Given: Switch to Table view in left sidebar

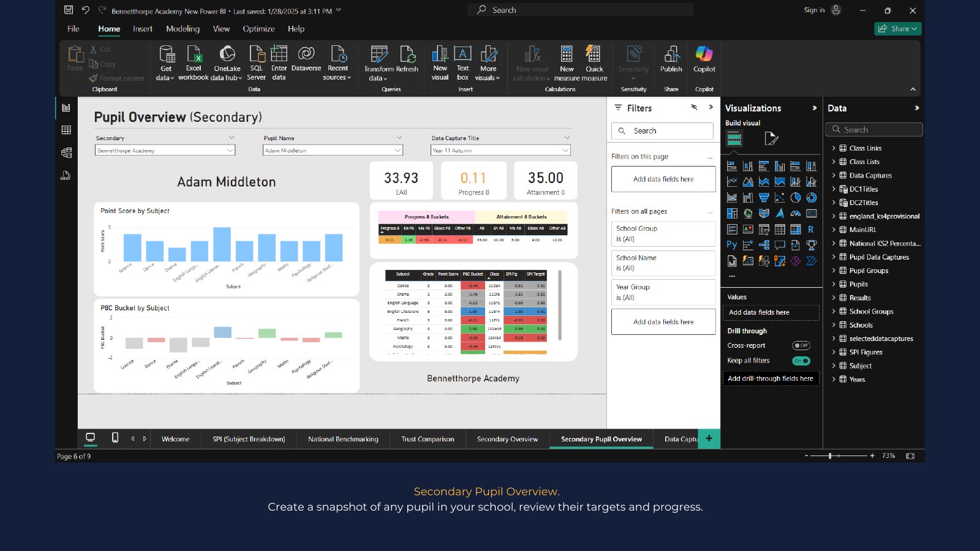Looking at the screenshot, I should coord(66,130).
